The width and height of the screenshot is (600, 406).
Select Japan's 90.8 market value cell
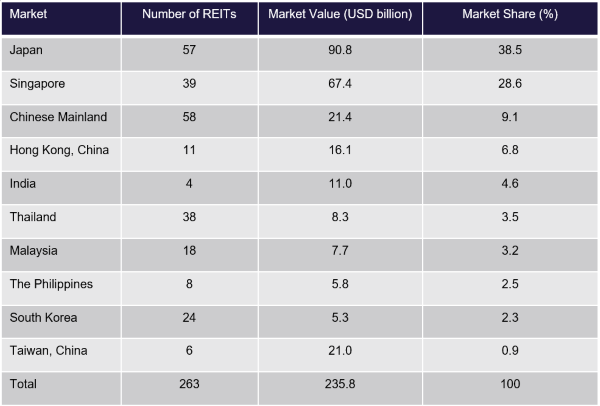coord(340,51)
